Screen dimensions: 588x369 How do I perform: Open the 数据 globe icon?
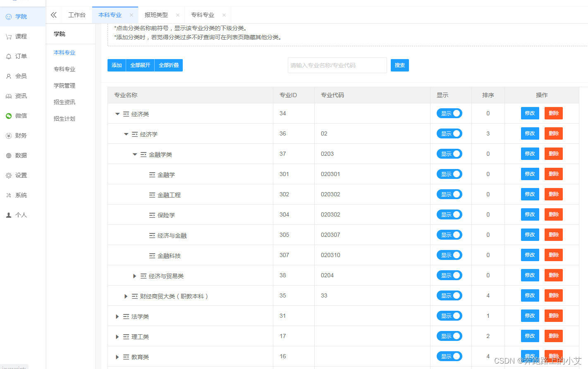pyautogui.click(x=9, y=156)
